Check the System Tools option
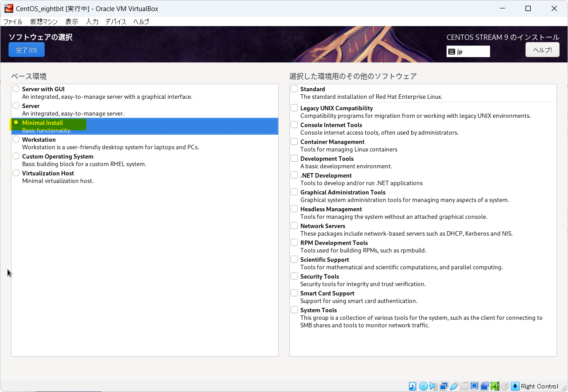 (x=294, y=310)
